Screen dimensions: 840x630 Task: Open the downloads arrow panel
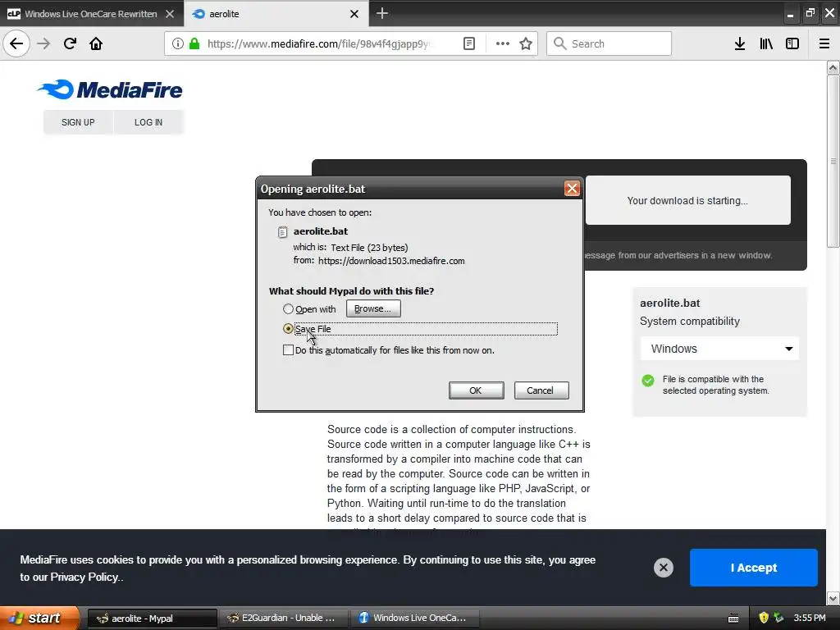(x=739, y=43)
